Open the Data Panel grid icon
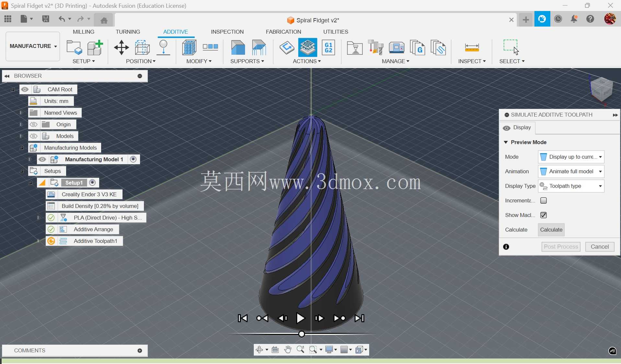621x364 pixels. pos(8,19)
